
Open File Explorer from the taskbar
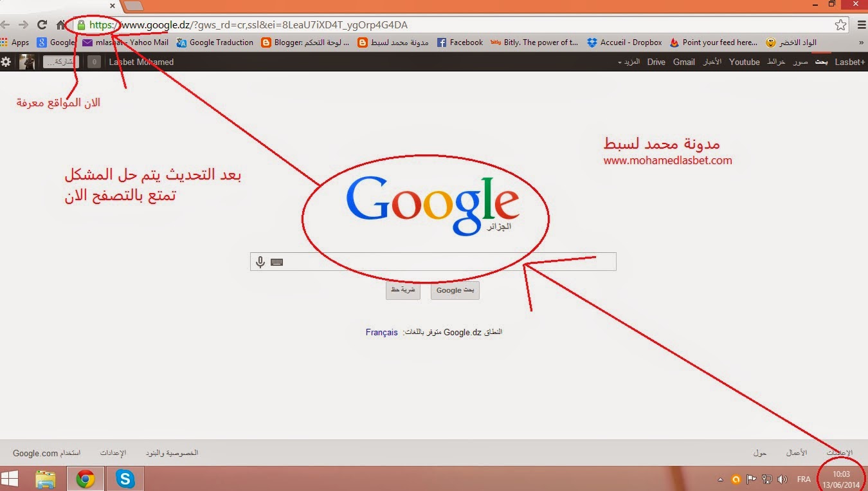tap(45, 479)
